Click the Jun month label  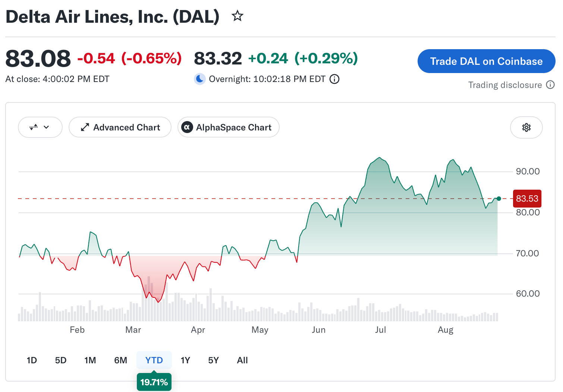319,330
